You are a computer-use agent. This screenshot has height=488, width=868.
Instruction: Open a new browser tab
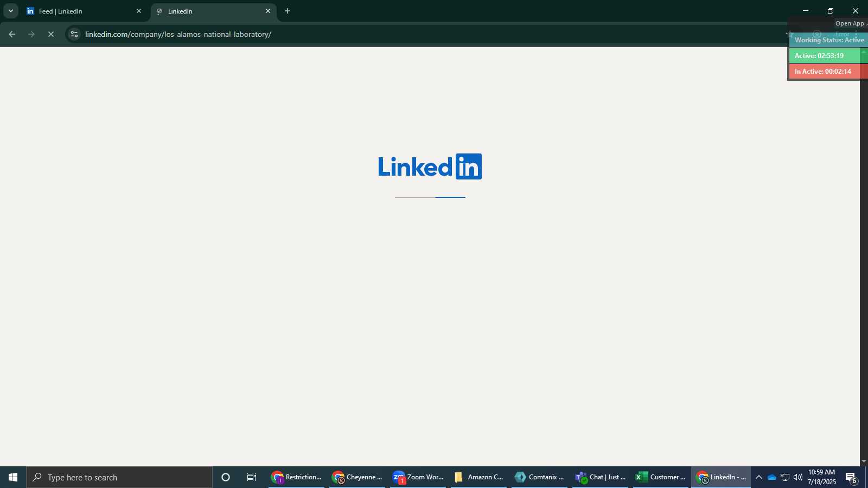pyautogui.click(x=288, y=11)
